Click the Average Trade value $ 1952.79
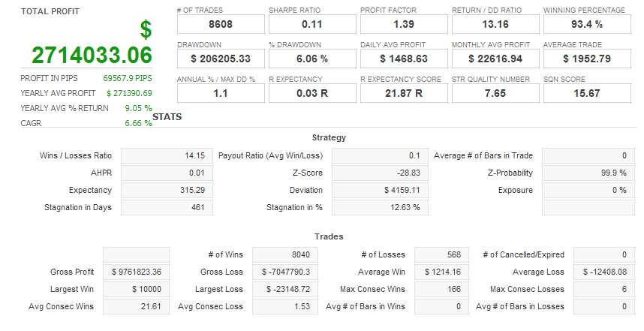The image size is (644, 331). (x=586, y=58)
